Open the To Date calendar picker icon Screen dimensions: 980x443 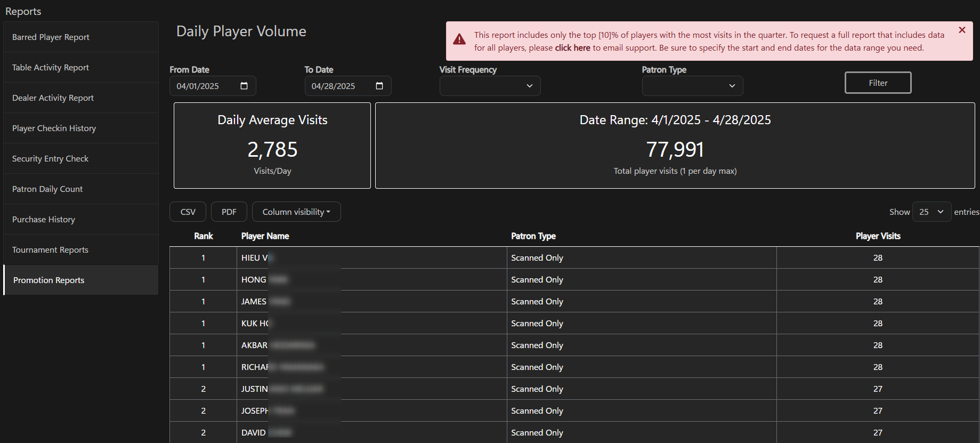(379, 86)
